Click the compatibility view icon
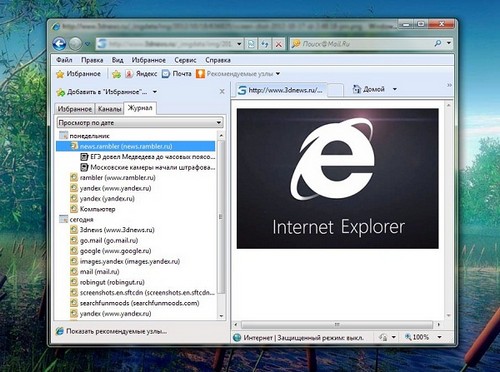The image size is (500, 372). pos(251,44)
